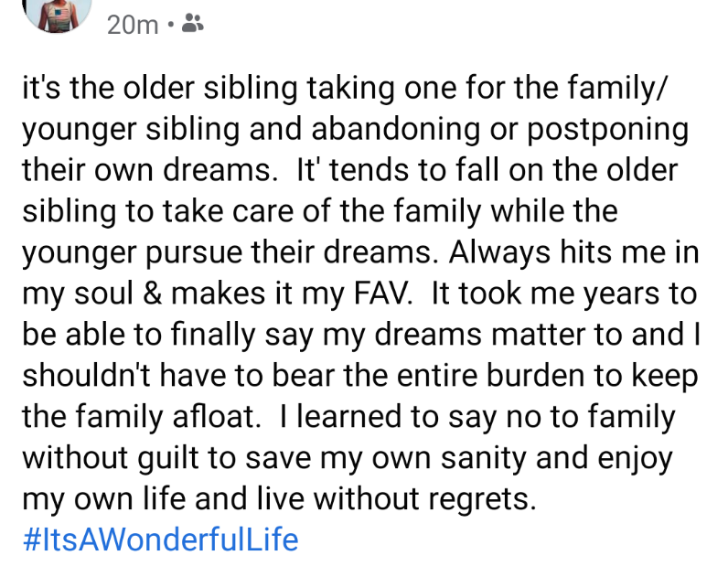The image size is (728, 566).
Task: Click the line beginning "younger pursue their dreams"
Action: [360, 253]
